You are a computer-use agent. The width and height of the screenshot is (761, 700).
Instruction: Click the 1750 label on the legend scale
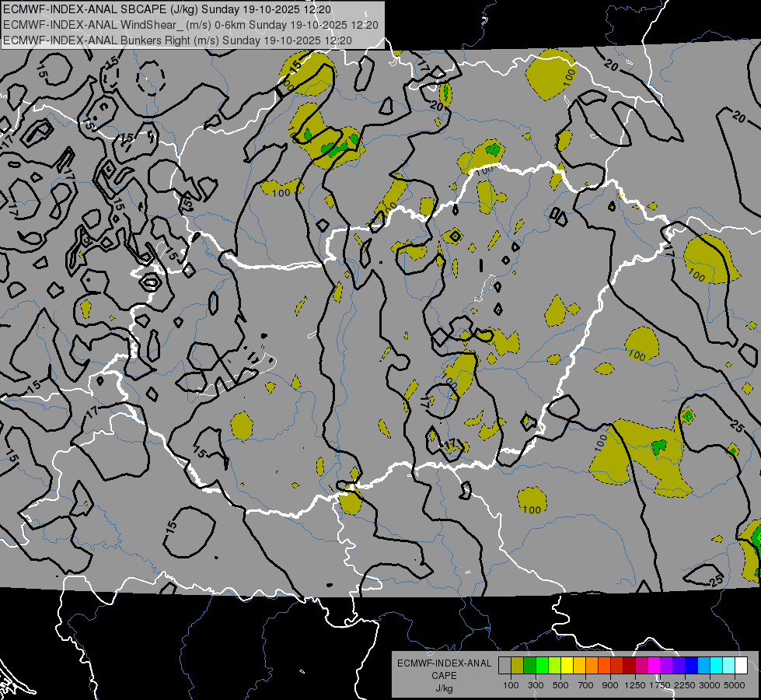pyautogui.click(x=660, y=685)
